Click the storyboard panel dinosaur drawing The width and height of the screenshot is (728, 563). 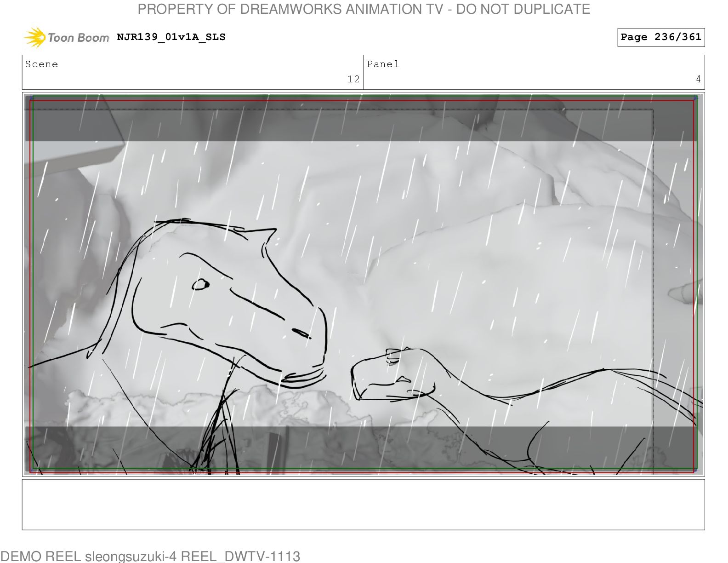363,284
